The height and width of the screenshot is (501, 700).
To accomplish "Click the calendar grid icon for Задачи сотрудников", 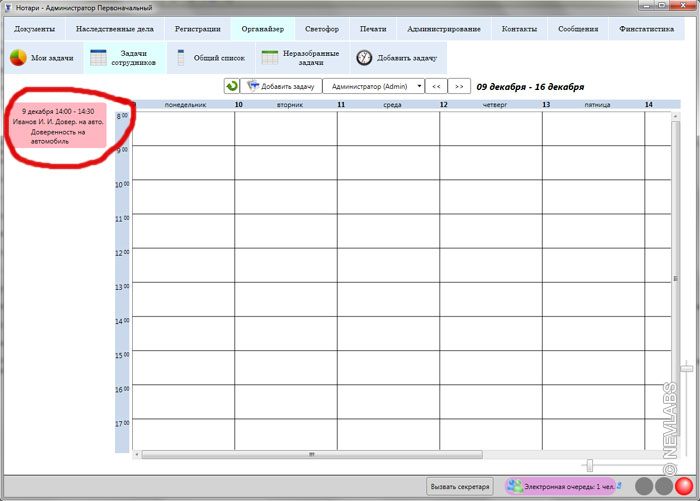I will (x=98, y=58).
